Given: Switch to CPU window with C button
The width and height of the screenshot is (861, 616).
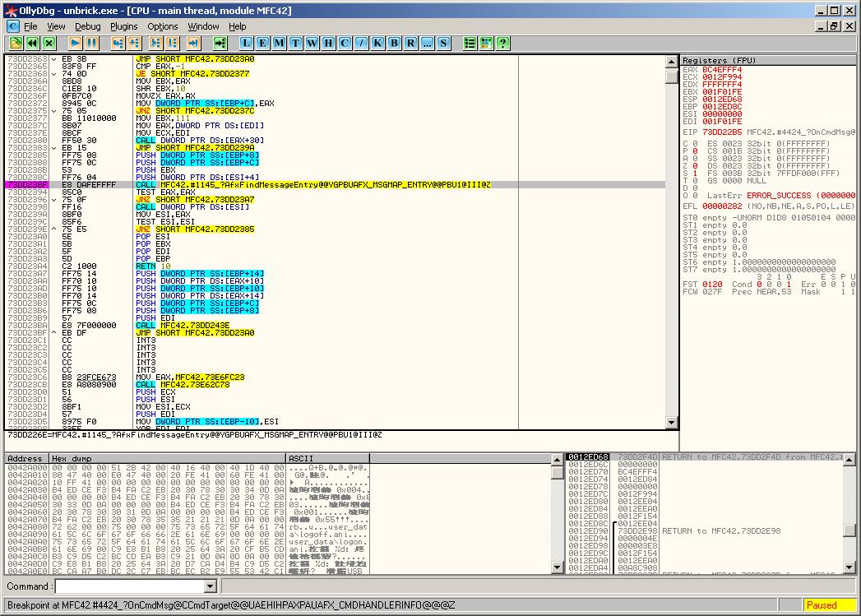Looking at the screenshot, I should 345,43.
